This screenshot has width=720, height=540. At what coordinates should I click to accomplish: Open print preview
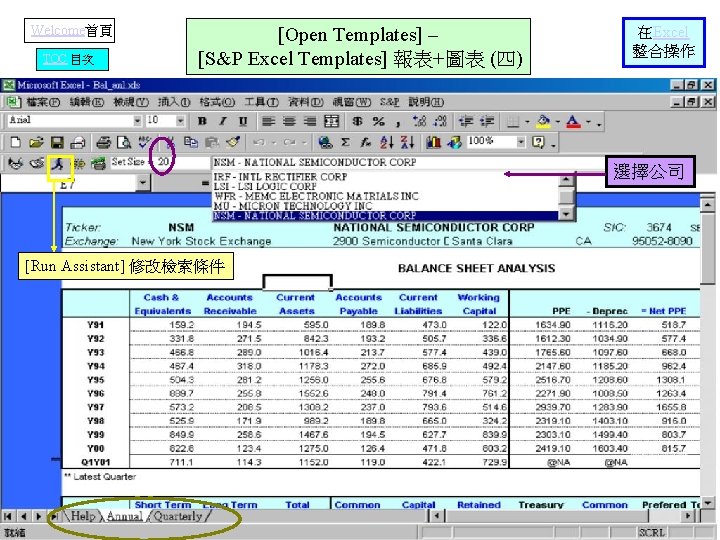click(x=124, y=142)
